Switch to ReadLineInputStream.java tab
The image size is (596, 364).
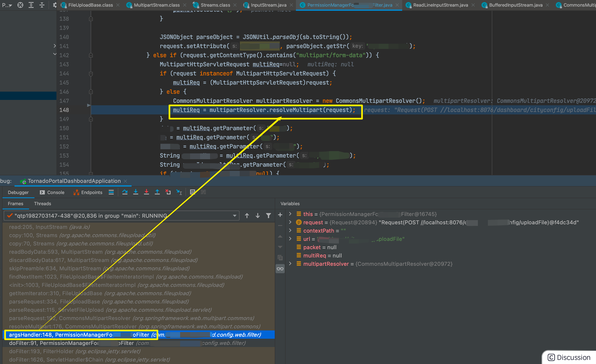[440, 5]
